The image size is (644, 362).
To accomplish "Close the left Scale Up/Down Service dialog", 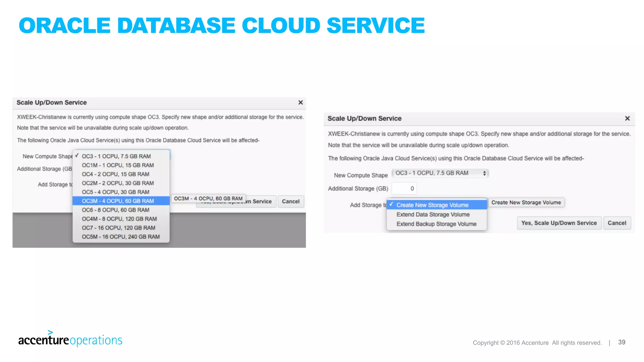I will point(300,102).
